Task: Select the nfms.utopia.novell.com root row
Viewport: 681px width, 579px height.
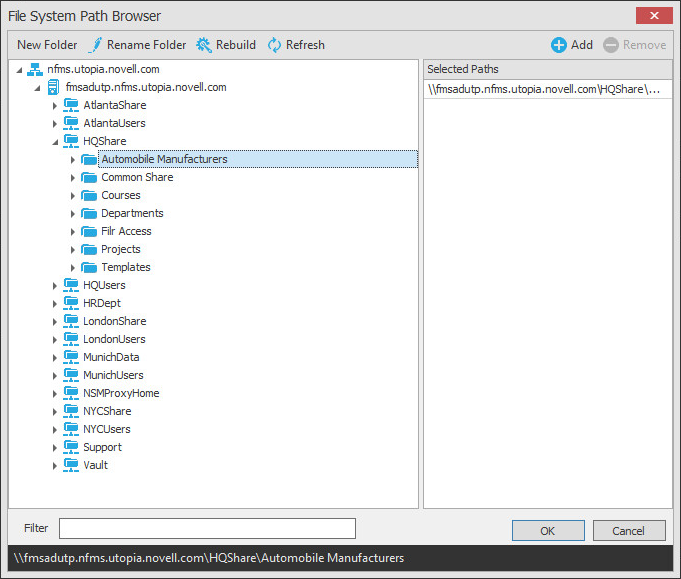Action: click(x=103, y=69)
